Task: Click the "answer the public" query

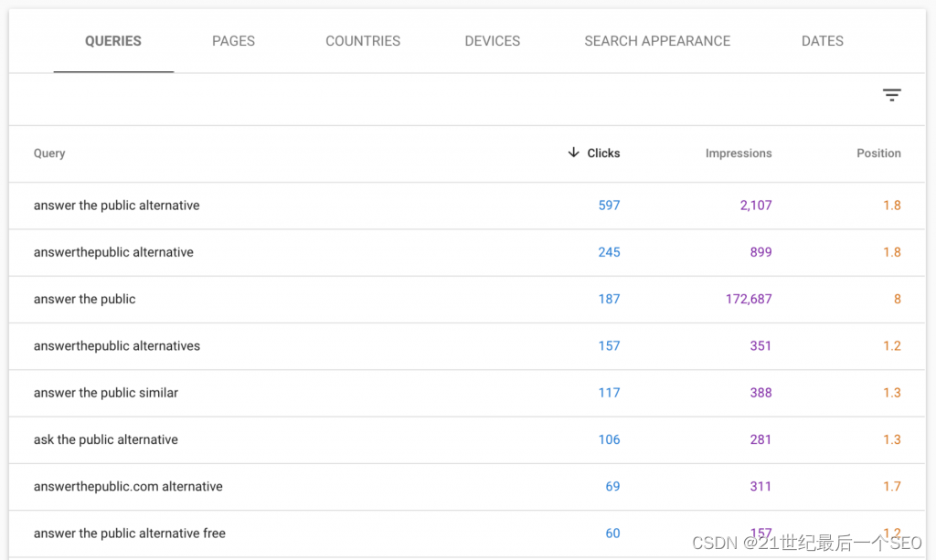Action: pos(84,299)
